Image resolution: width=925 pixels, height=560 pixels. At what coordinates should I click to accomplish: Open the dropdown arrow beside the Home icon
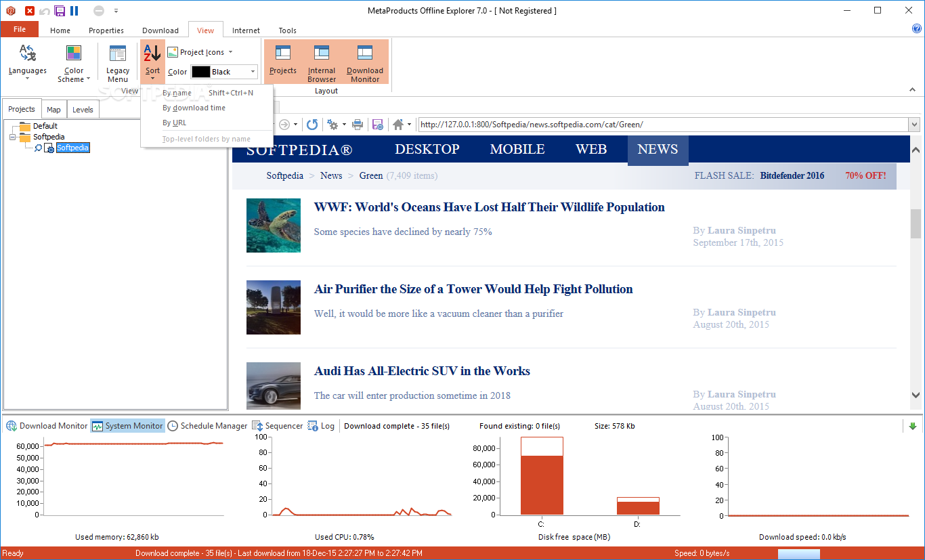pos(410,125)
